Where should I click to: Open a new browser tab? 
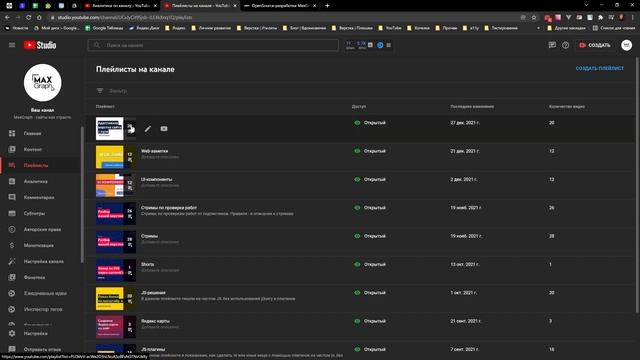pyautogui.click(x=327, y=6)
